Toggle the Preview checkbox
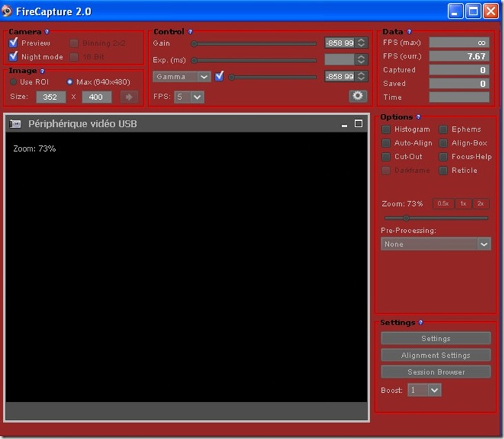504x439 pixels. click(x=13, y=43)
